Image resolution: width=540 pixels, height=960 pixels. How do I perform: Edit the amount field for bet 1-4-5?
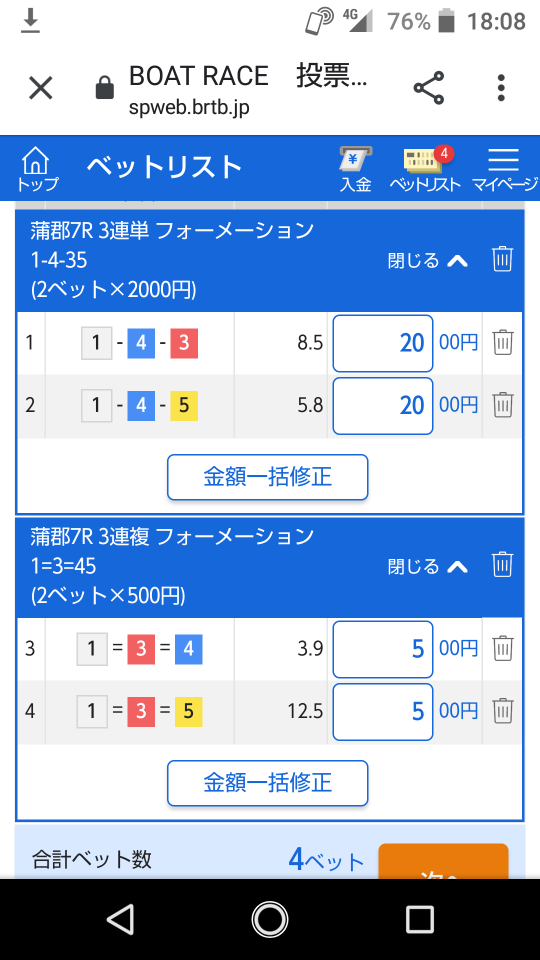click(383, 405)
